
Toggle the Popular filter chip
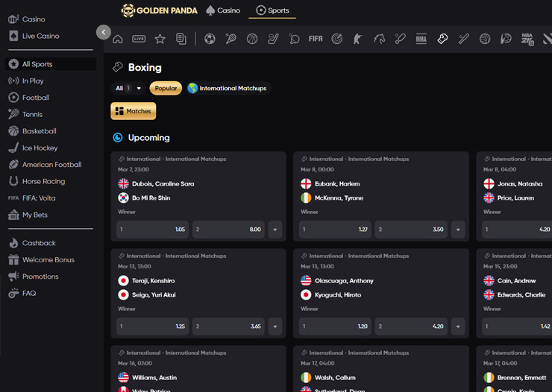tap(166, 88)
